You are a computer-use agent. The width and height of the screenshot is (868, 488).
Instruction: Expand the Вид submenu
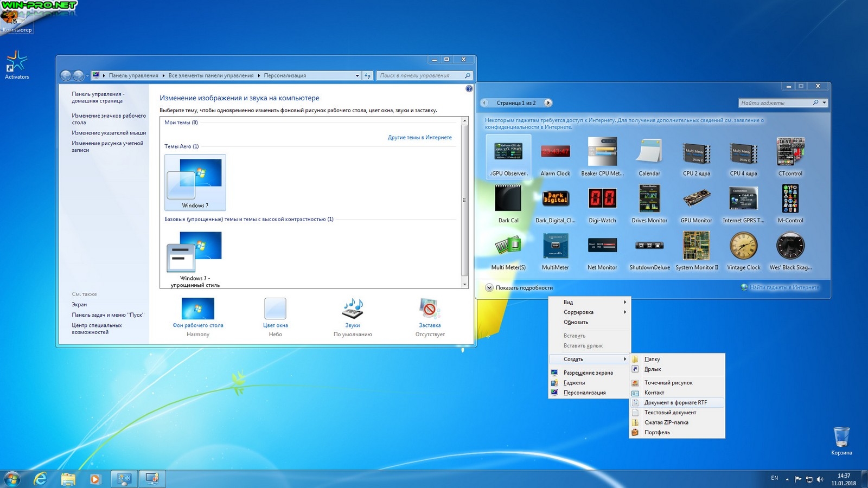pos(590,302)
